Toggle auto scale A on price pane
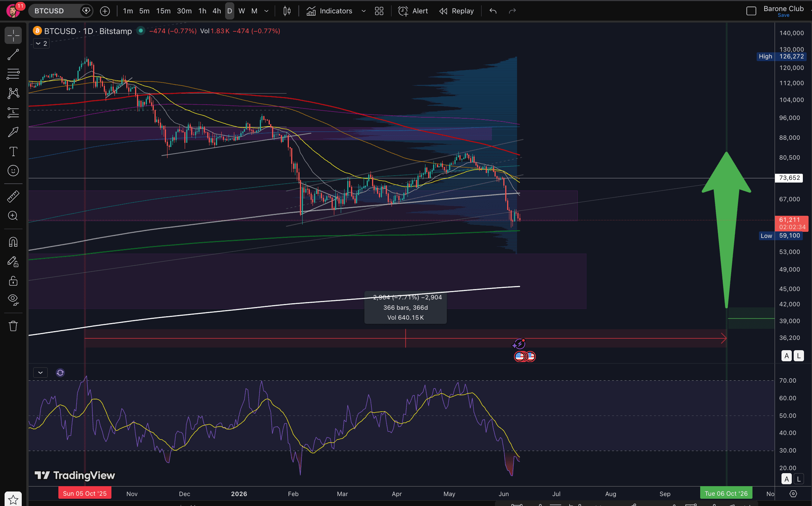Image resolution: width=812 pixels, height=506 pixels. pos(786,356)
